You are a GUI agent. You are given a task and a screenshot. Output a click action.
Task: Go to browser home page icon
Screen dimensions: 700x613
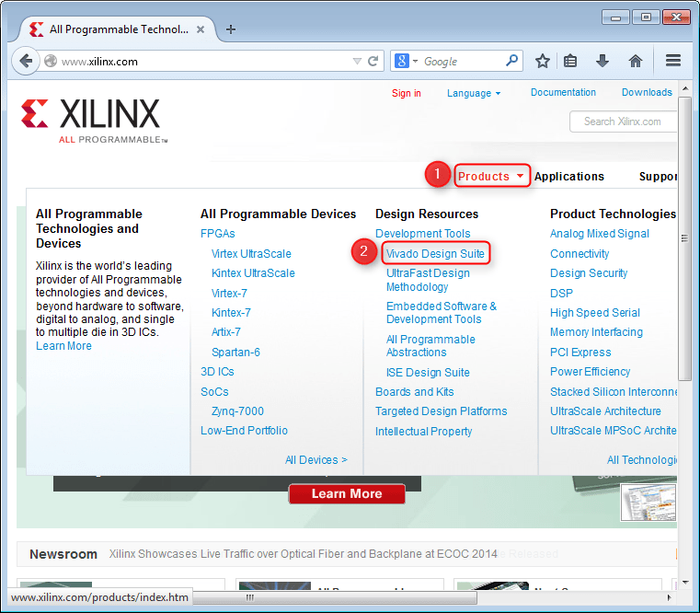[635, 62]
